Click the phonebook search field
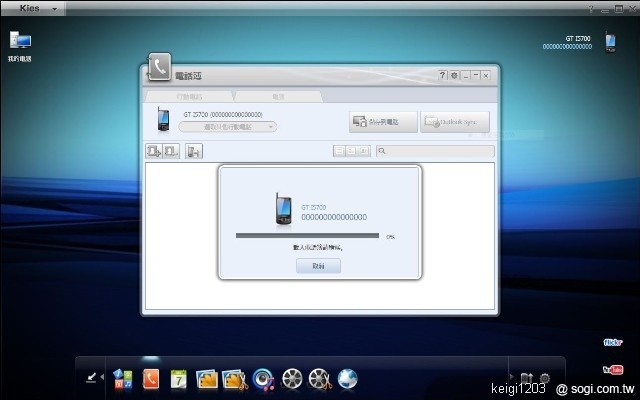640x400 pixels. point(436,151)
